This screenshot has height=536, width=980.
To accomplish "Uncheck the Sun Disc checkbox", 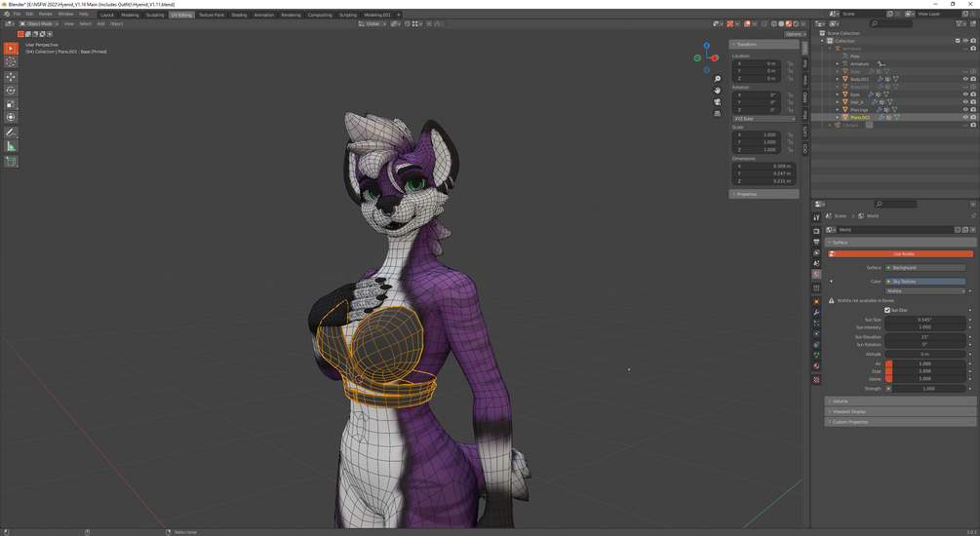I will pos(886,310).
